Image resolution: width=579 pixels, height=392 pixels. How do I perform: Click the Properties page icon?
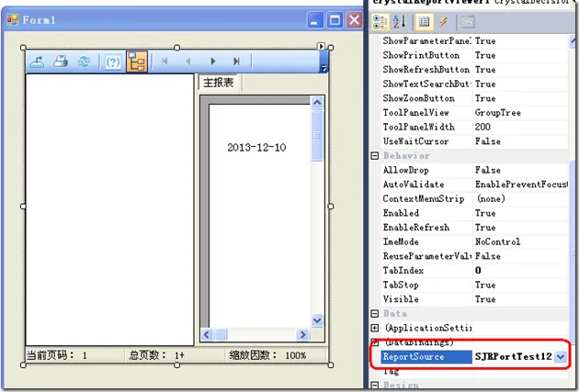coord(424,22)
